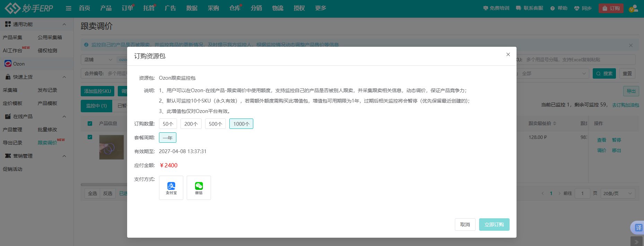Click the 反选 button below table
The width and height of the screenshot is (644, 246).
(108, 193)
